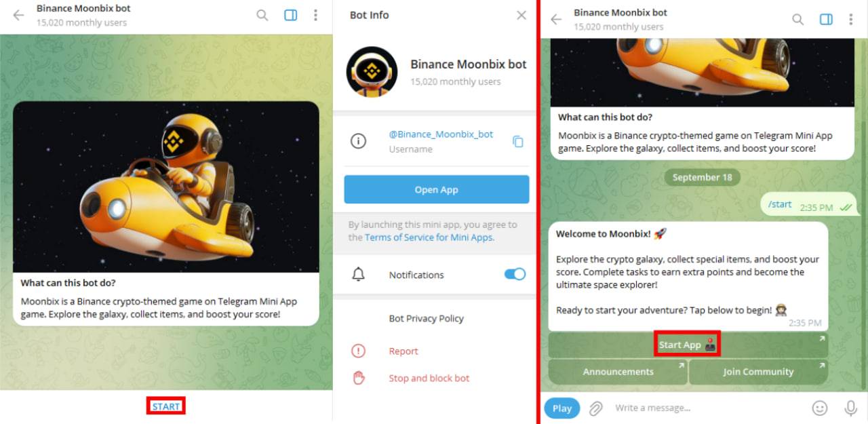Select Report in Bot Info
868x424 pixels.
point(403,351)
